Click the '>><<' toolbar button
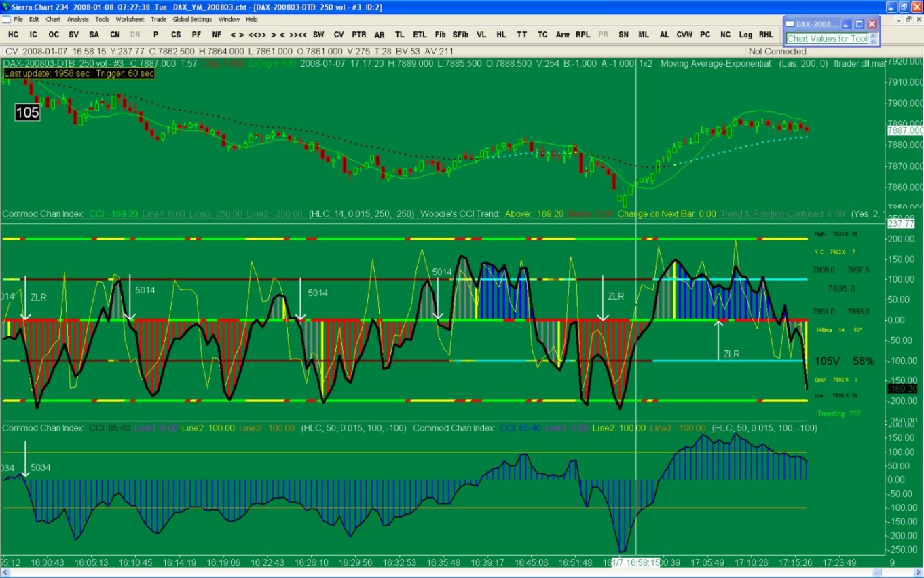 click(298, 35)
